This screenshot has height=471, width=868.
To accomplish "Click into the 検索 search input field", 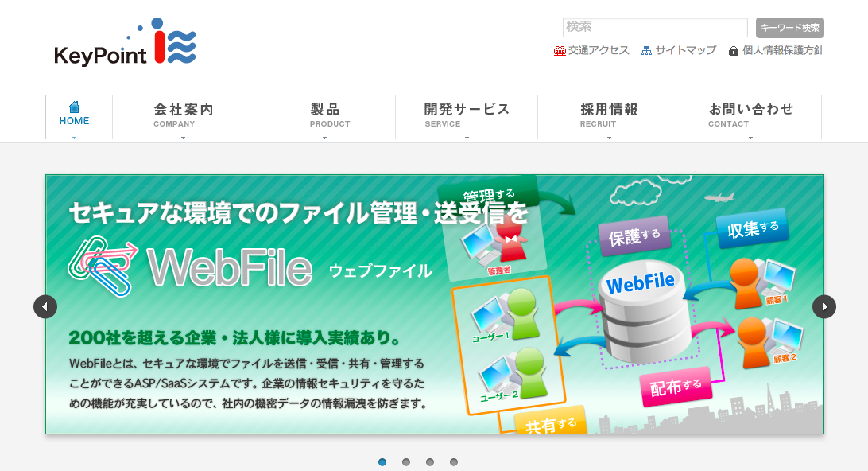I will click(x=656, y=27).
